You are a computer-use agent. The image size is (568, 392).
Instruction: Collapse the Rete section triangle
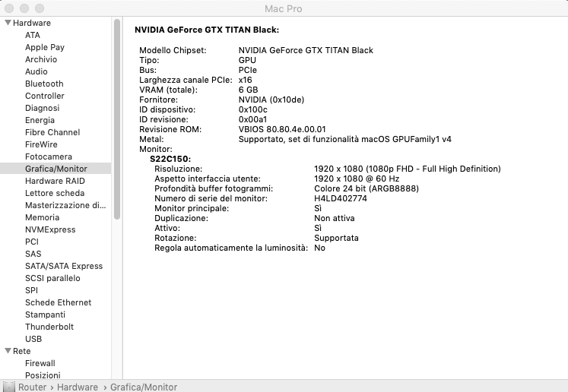point(8,351)
